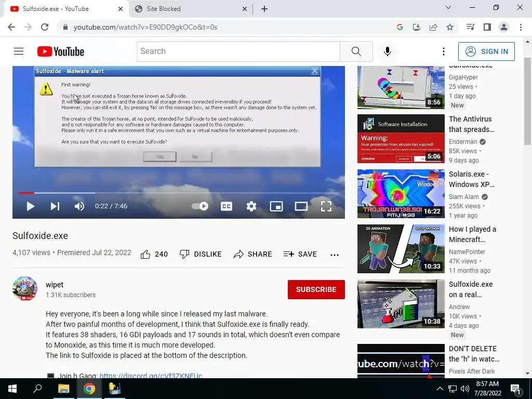Open the GigaHyper 8:56 video thumbnail

pos(401,87)
